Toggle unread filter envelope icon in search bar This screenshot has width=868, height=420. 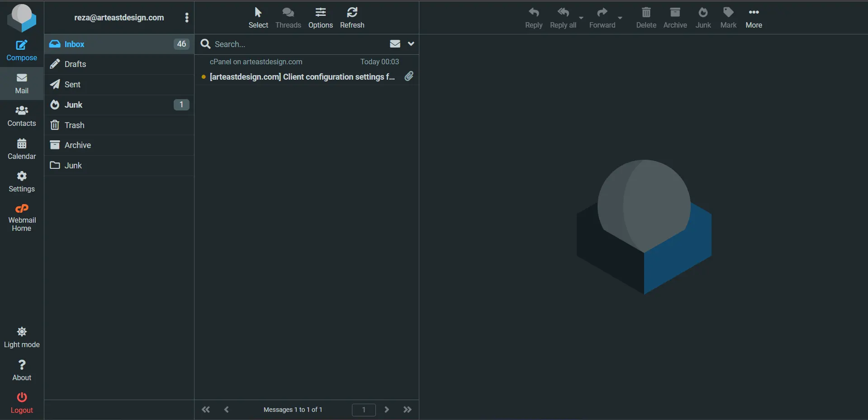[x=395, y=44]
